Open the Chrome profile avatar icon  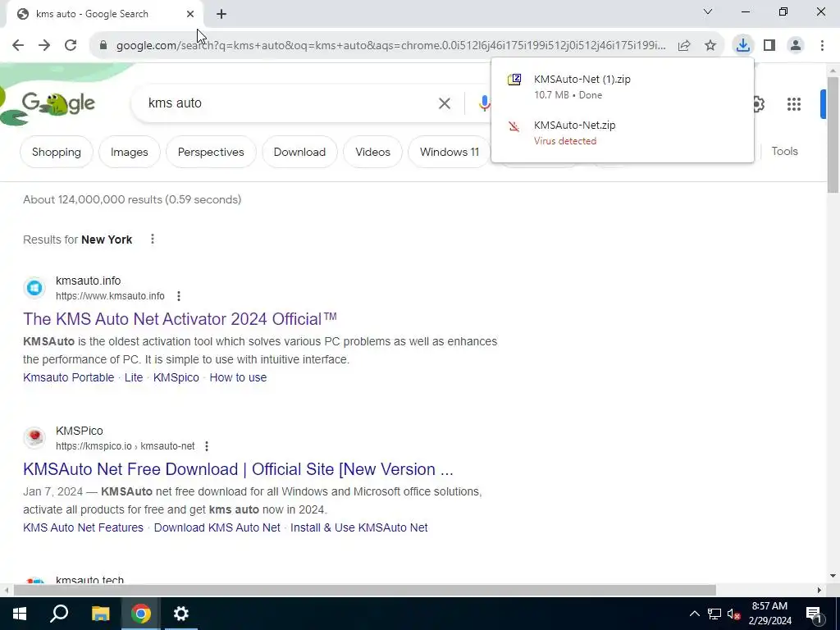coord(796,46)
